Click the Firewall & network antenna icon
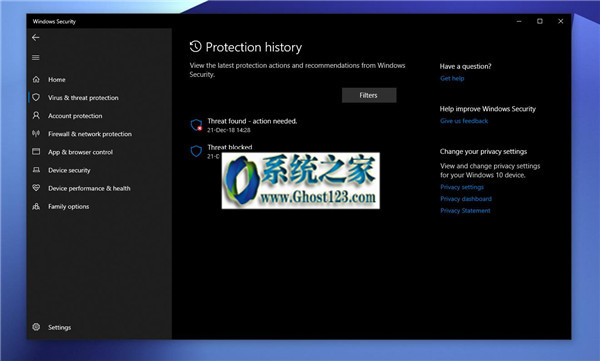Viewport: 600px width, 361px height. point(36,133)
